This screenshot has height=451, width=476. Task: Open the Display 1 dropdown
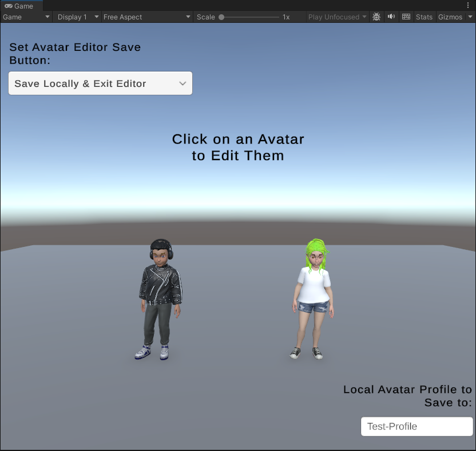[x=78, y=17]
